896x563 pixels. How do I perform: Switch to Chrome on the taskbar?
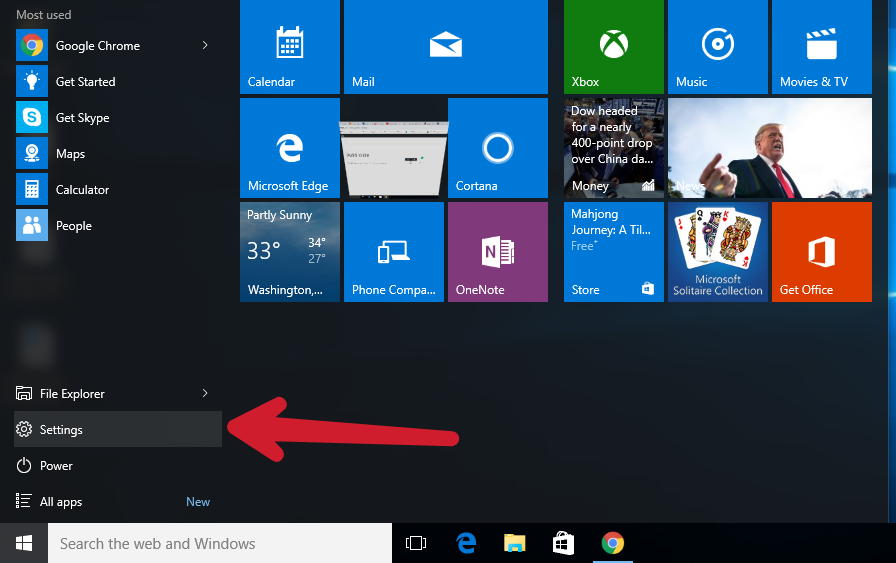(x=613, y=543)
